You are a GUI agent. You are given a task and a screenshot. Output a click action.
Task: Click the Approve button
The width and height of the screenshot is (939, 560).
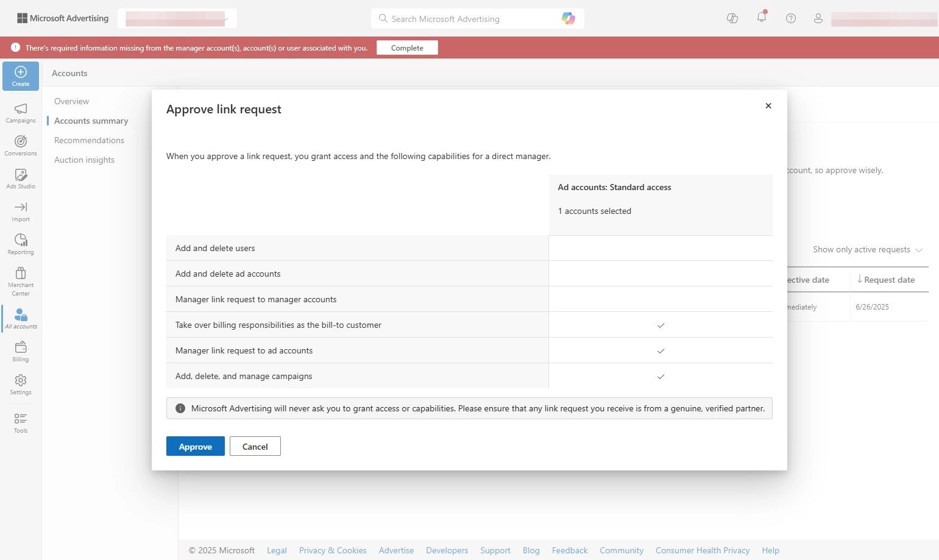[195, 446]
